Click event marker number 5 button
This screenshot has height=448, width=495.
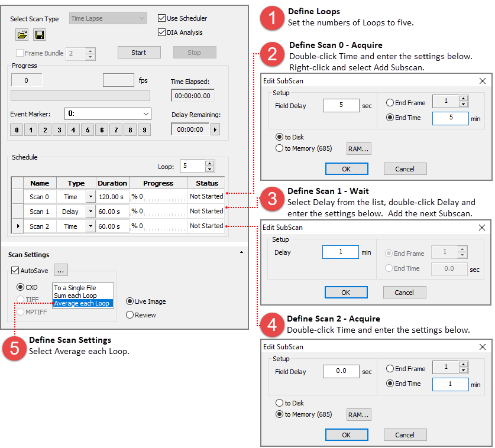coord(88,130)
